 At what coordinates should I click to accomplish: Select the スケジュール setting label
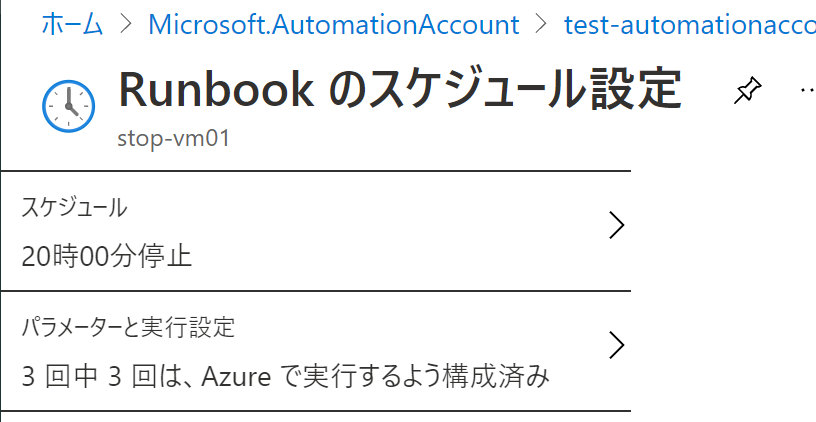[x=74, y=208]
